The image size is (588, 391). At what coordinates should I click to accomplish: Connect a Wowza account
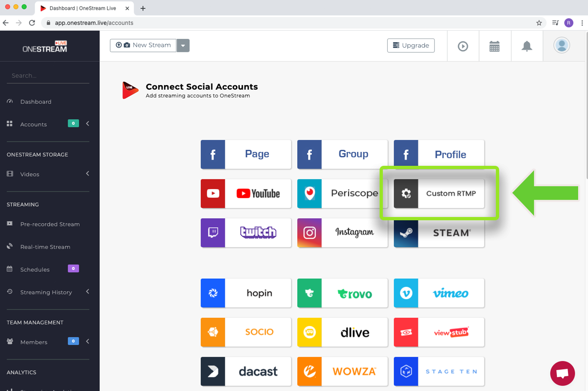point(342,371)
